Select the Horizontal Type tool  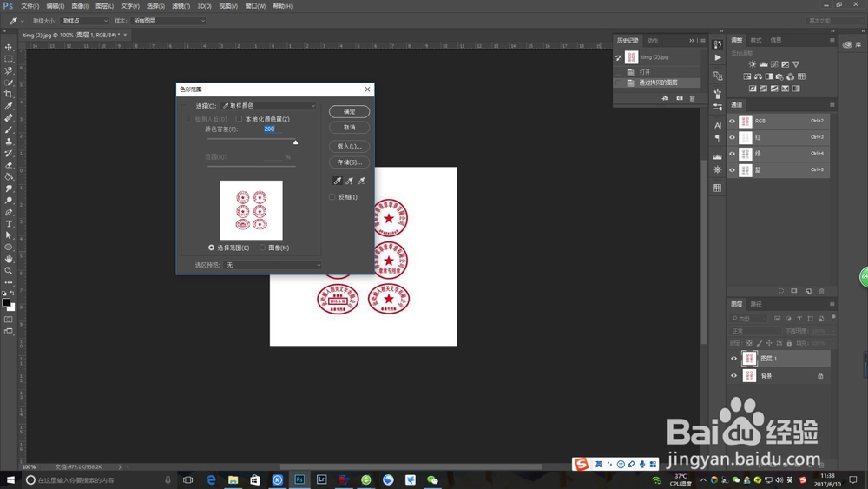click(x=9, y=224)
